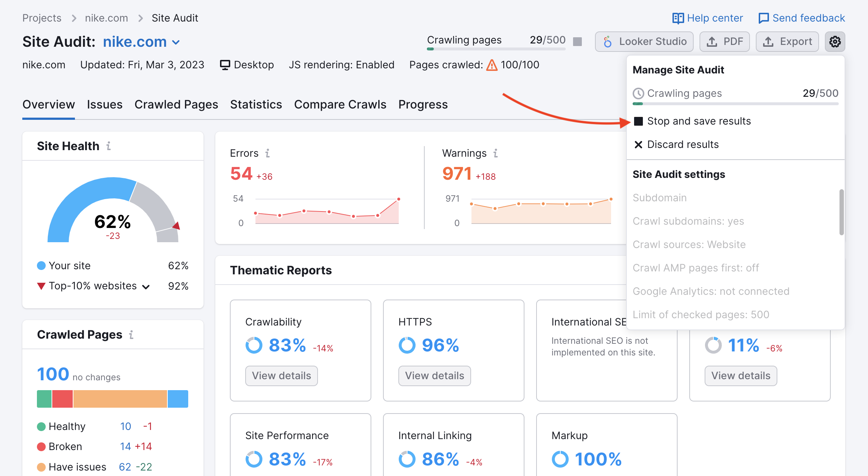
Task: Click the 11% progress ring icon
Action: pyautogui.click(x=713, y=345)
